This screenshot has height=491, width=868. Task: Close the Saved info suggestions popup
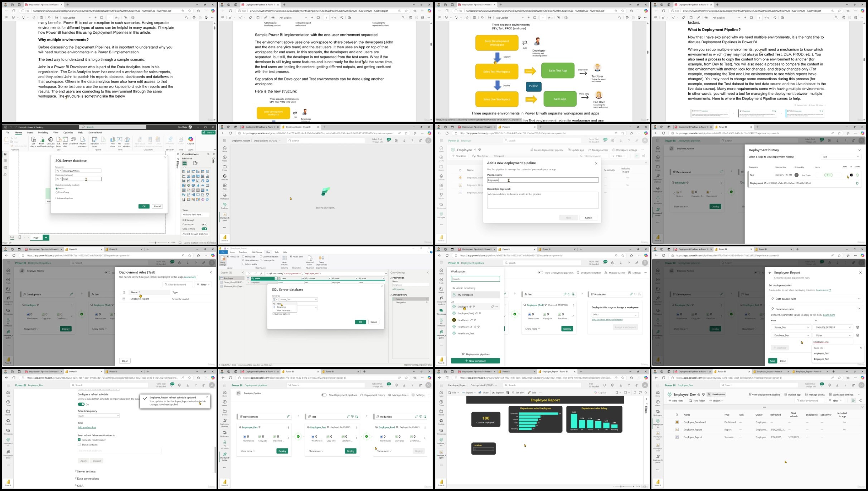[860, 348]
